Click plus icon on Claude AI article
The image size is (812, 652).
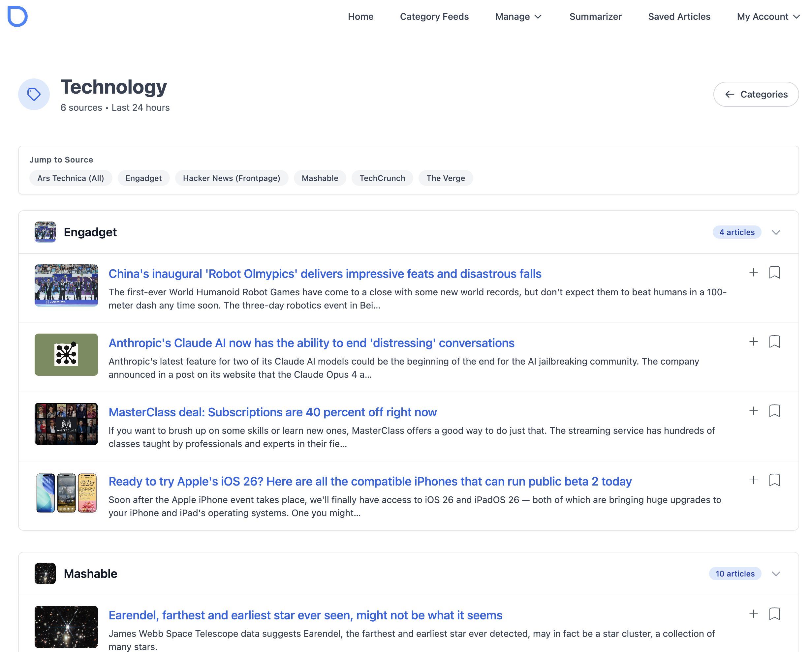pyautogui.click(x=753, y=341)
